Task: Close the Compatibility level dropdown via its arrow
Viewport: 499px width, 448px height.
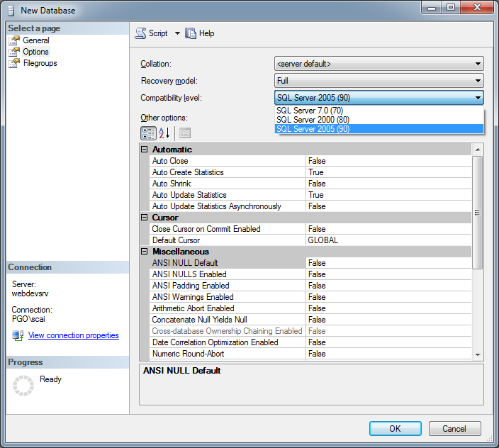Action: [478, 98]
